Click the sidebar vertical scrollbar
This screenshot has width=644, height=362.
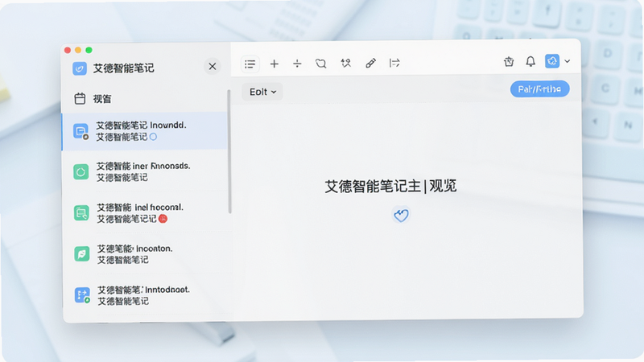pos(229,152)
